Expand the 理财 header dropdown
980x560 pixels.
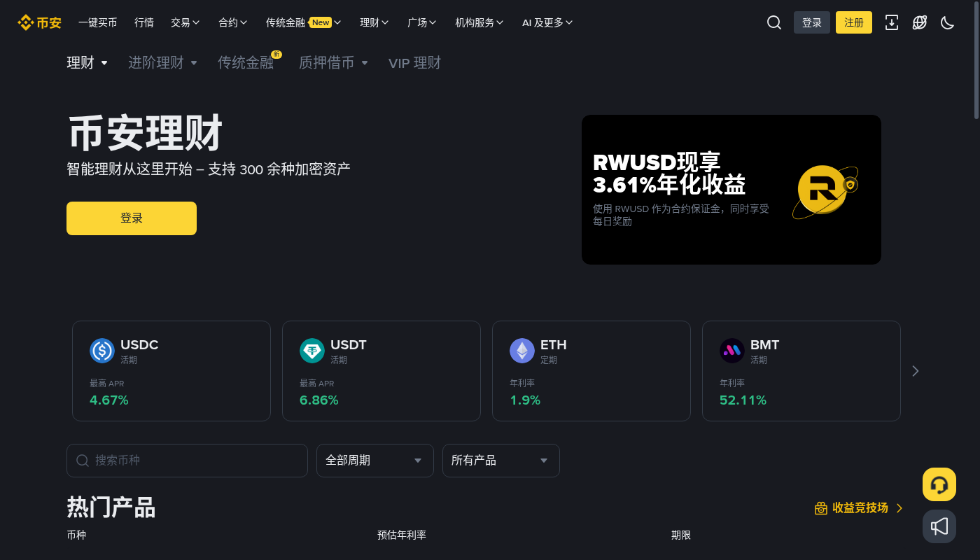374,22
